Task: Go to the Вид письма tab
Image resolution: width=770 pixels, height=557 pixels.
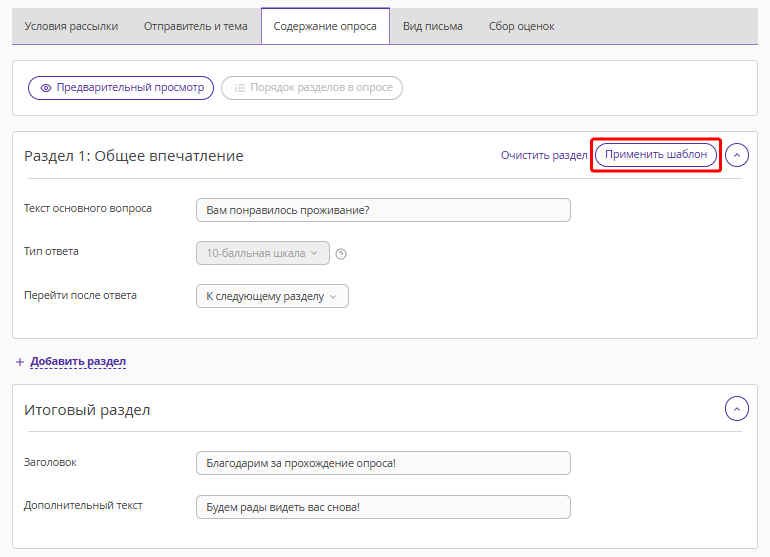Action: [x=433, y=26]
